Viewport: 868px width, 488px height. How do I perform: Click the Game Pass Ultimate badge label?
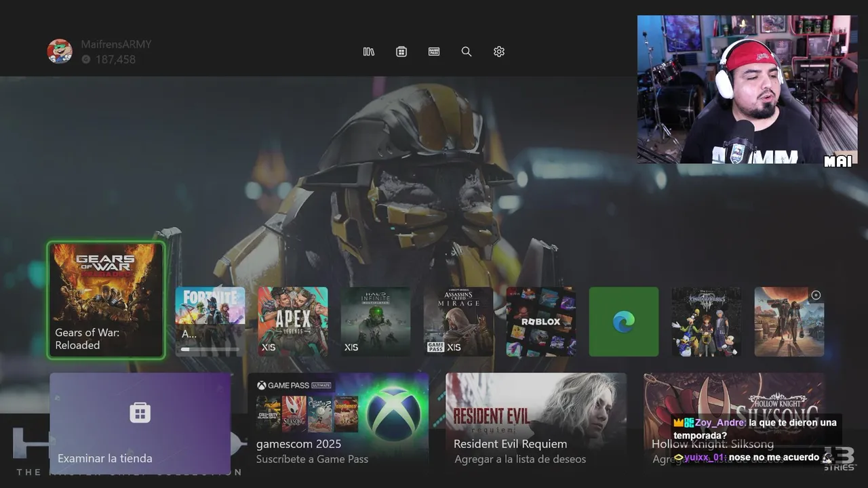pyautogui.click(x=294, y=385)
